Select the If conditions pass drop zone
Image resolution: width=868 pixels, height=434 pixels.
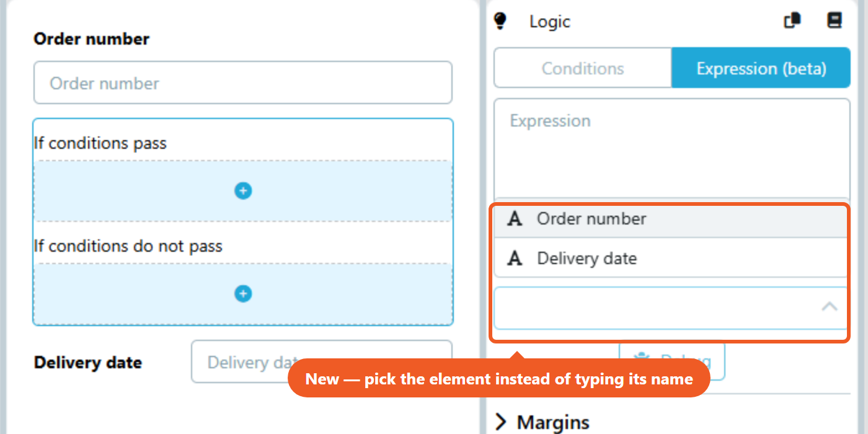click(x=243, y=191)
